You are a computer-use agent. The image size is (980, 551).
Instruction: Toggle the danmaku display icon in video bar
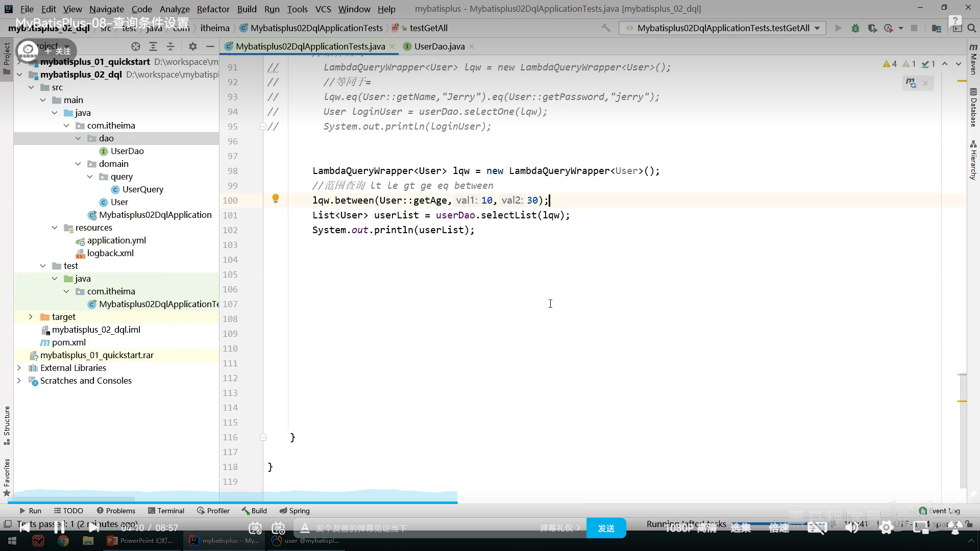(x=255, y=528)
